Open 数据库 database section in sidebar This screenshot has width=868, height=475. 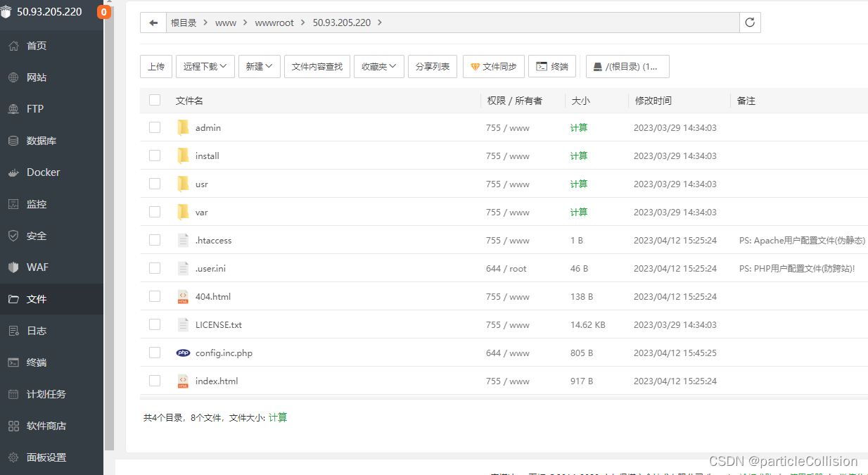tap(41, 141)
